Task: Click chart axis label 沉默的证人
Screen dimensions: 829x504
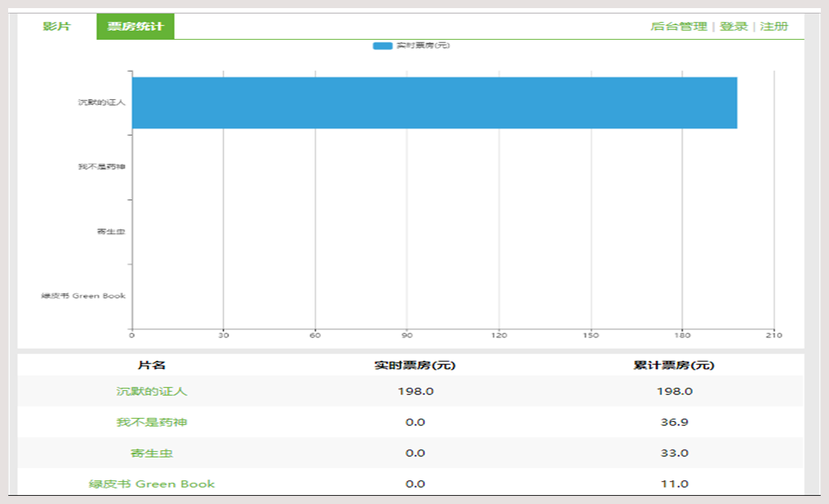Action: 102,102
